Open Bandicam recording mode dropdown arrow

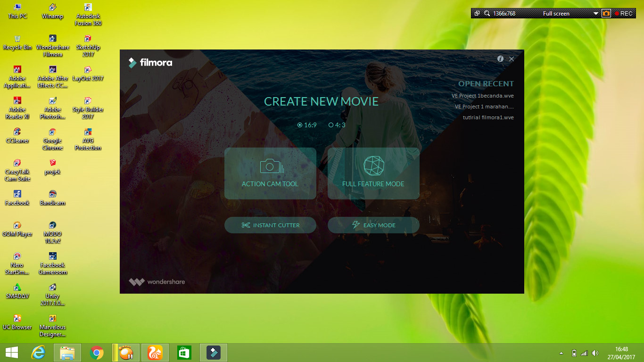pos(596,14)
